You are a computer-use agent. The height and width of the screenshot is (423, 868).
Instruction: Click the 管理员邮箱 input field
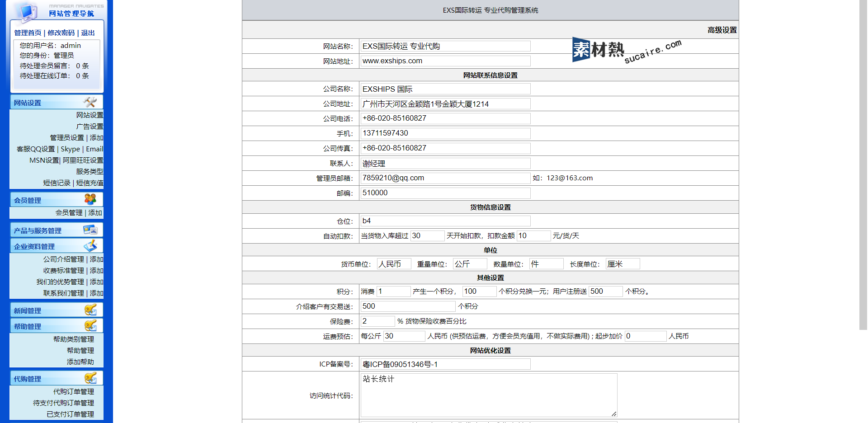445,178
